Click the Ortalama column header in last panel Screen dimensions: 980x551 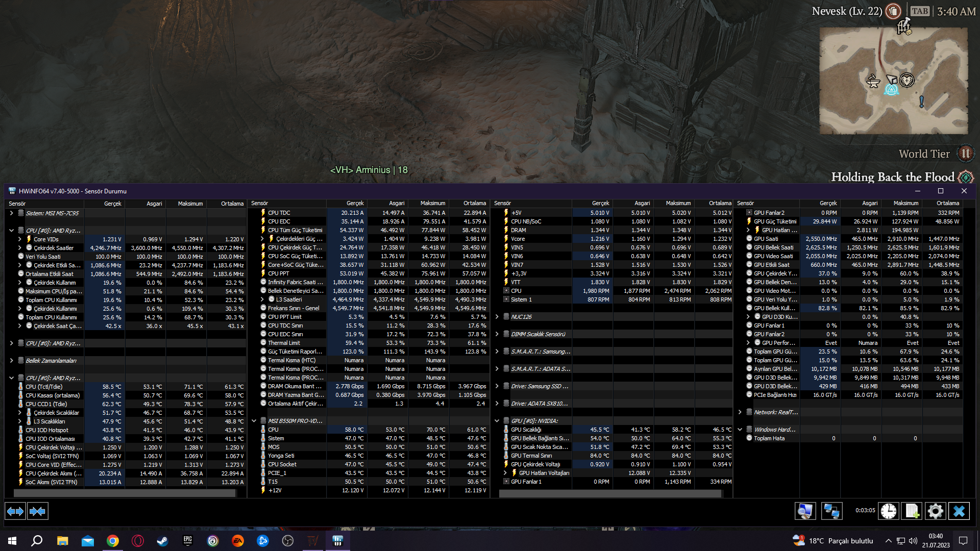point(947,203)
